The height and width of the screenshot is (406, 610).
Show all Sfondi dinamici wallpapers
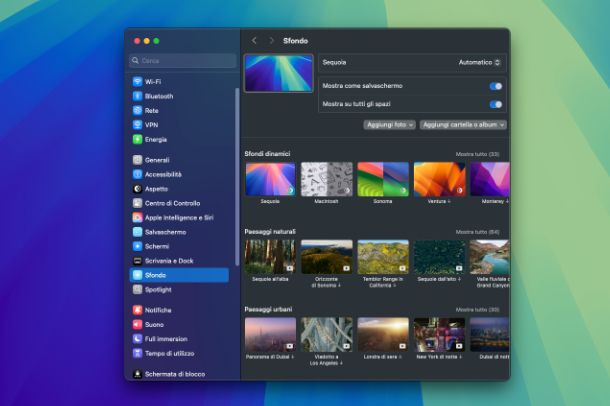click(x=477, y=154)
